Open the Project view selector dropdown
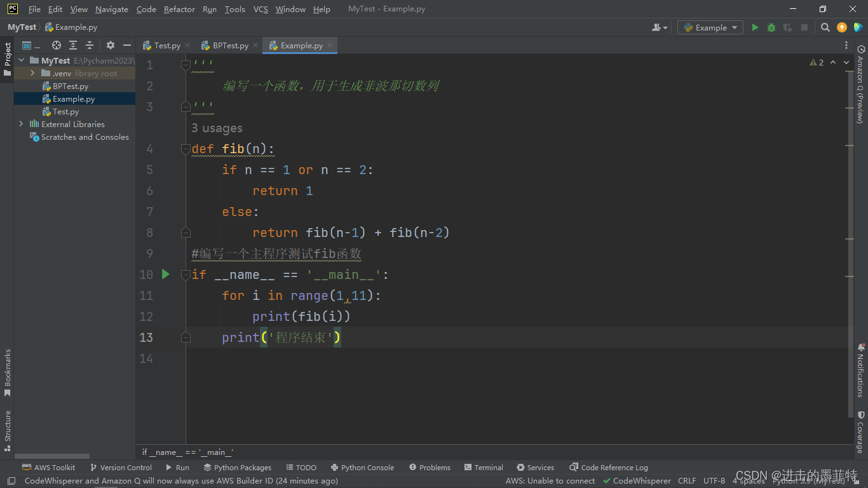868x488 pixels. point(31,45)
